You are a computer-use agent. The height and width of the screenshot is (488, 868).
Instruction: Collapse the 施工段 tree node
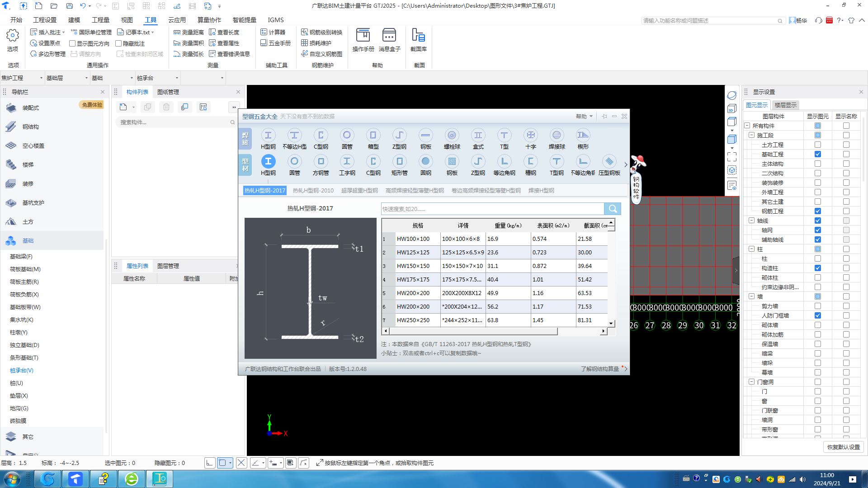tap(751, 135)
